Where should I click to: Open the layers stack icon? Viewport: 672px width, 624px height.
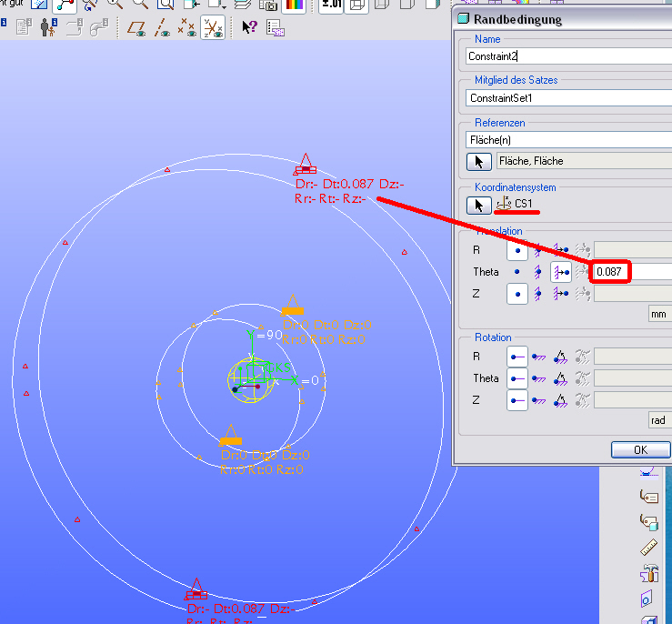tap(243, 5)
